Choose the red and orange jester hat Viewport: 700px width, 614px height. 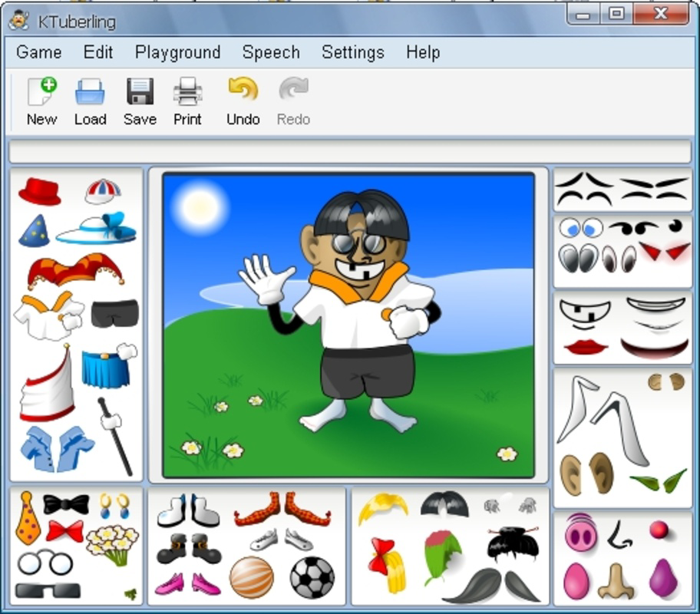(x=75, y=270)
